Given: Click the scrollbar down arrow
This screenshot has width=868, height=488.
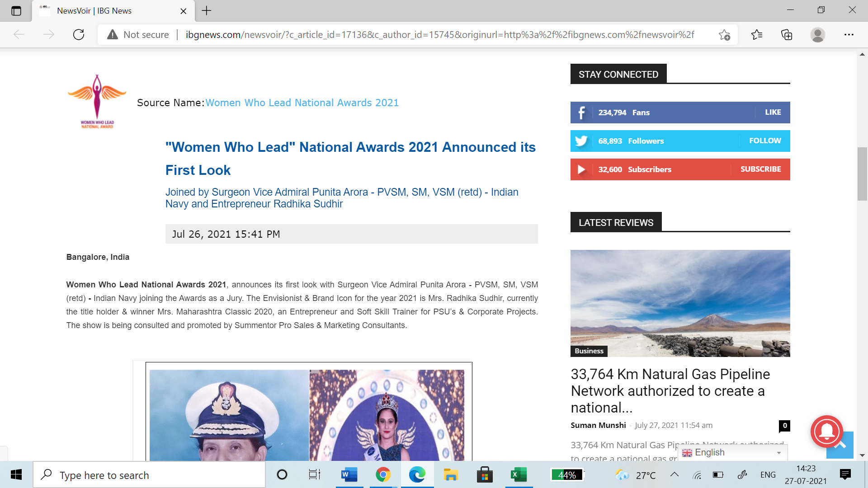Looking at the screenshot, I should [x=862, y=455].
